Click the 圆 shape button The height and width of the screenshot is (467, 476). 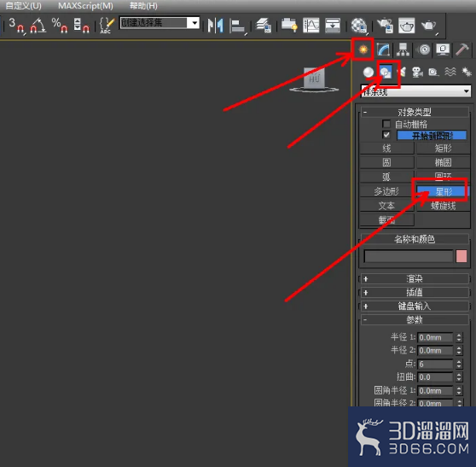(386, 162)
